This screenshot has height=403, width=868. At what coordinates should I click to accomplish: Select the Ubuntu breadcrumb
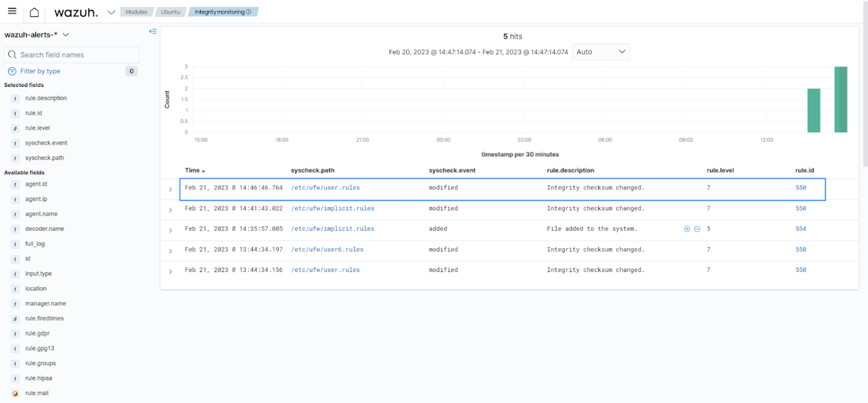tap(170, 12)
